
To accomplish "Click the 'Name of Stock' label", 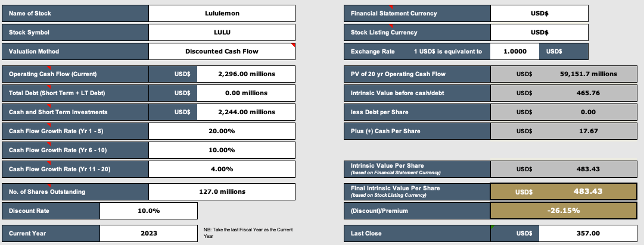I will click(76, 14).
